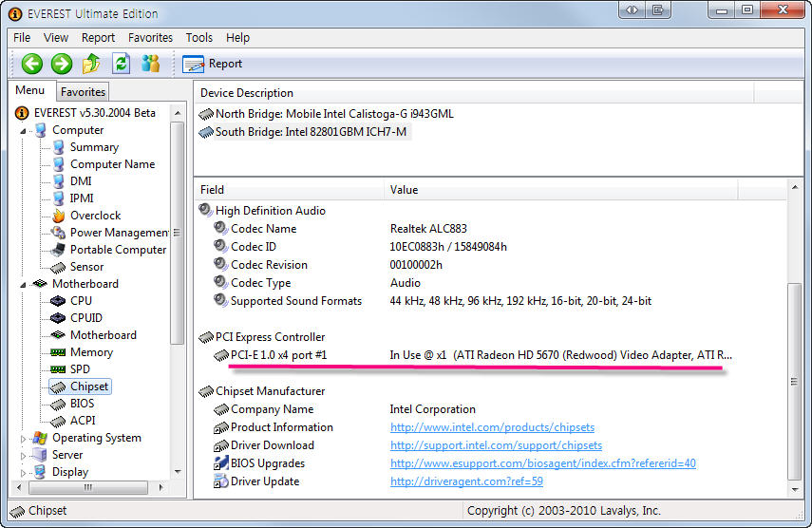This screenshot has height=528, width=812.
Task: Open the support.intel.com chipsets link
Action: (496, 445)
